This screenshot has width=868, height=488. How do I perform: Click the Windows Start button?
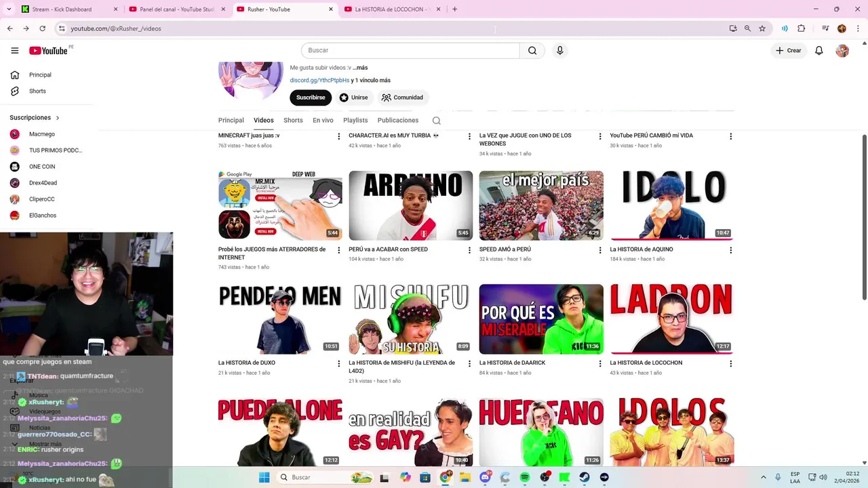(x=264, y=477)
